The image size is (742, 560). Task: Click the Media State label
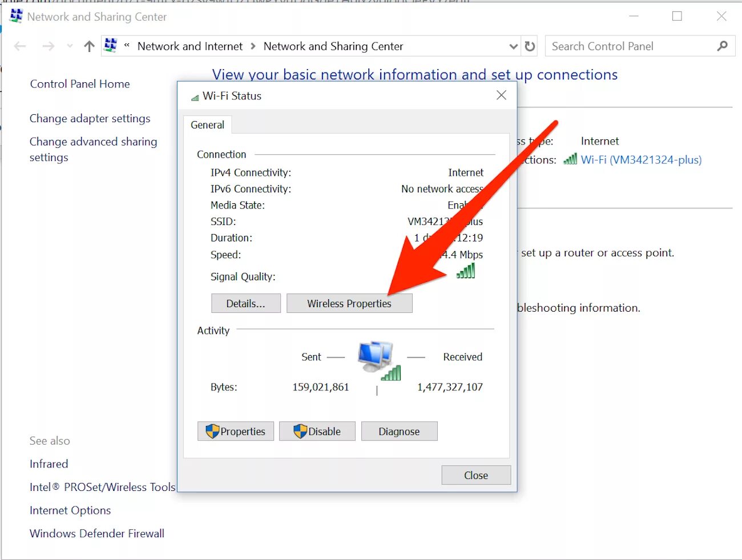pyautogui.click(x=238, y=205)
